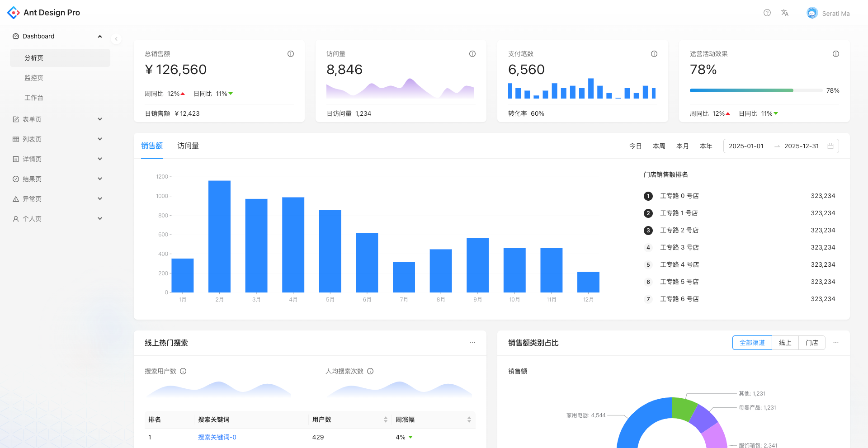
Task: Collapse the Dashboard menu chevron
Action: (100, 36)
